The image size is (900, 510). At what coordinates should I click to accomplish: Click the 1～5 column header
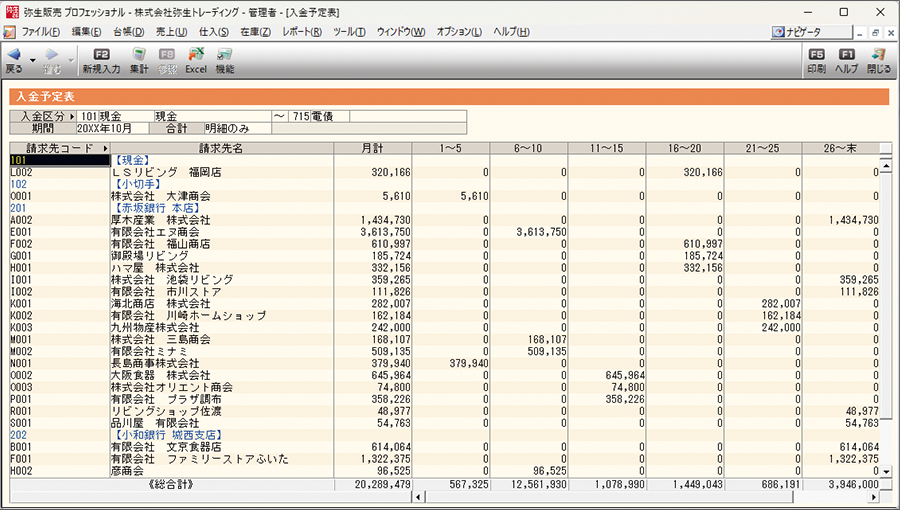coord(451,149)
